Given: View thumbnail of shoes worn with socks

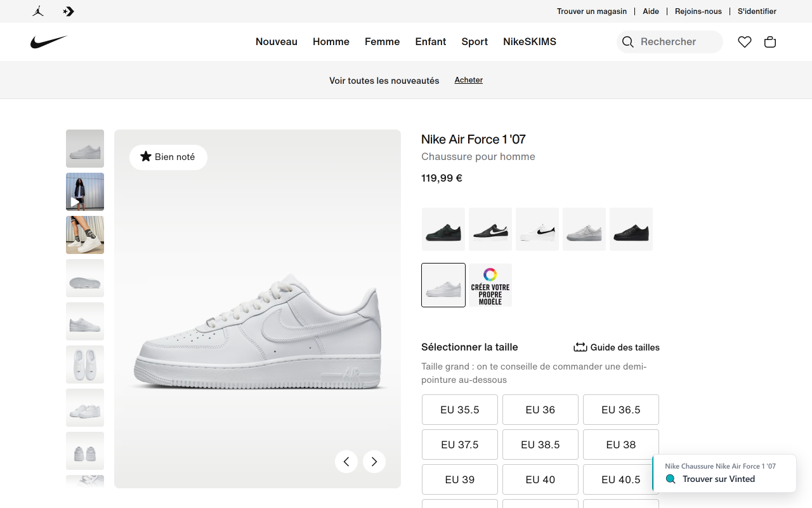Looking at the screenshot, I should coord(85,235).
